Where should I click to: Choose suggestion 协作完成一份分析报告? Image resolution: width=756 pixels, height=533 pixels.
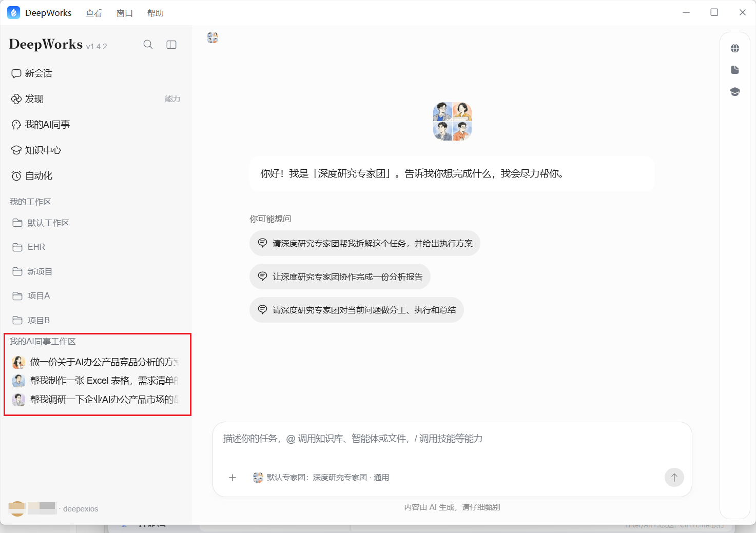[x=340, y=277]
